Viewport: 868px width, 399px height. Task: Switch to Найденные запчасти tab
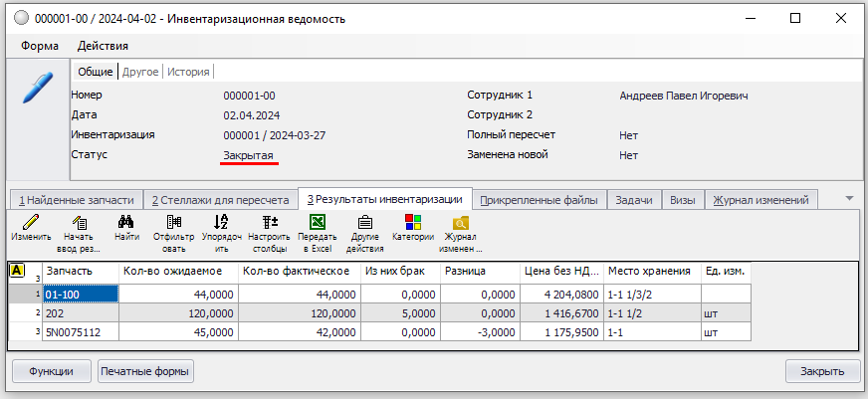(x=74, y=200)
